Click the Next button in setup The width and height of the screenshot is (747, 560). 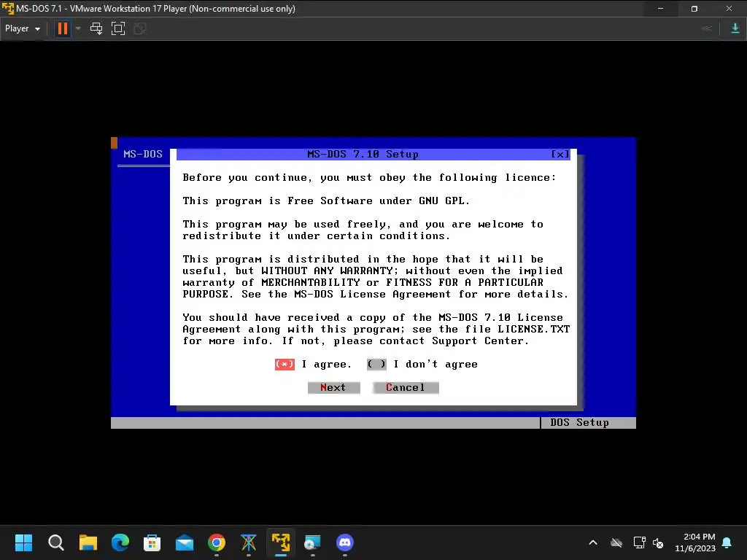pos(333,388)
